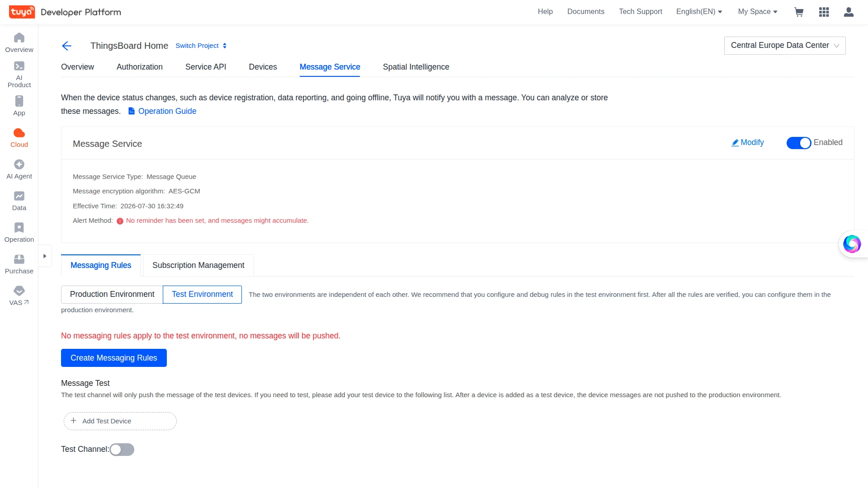Click the Operation Guide document icon
Screen dimensions: 868x488
pos(132,111)
